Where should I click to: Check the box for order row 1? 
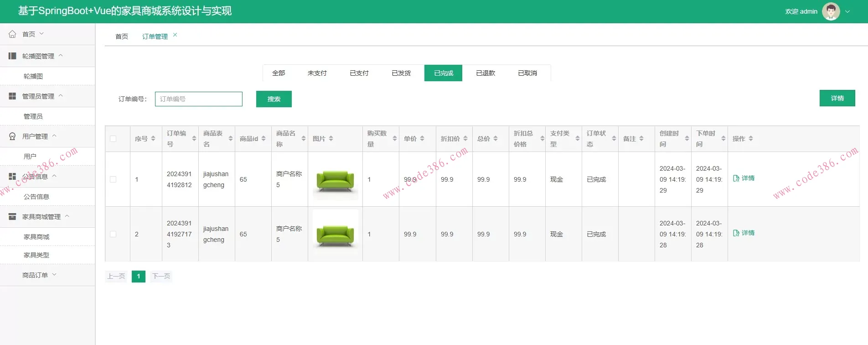click(x=113, y=179)
